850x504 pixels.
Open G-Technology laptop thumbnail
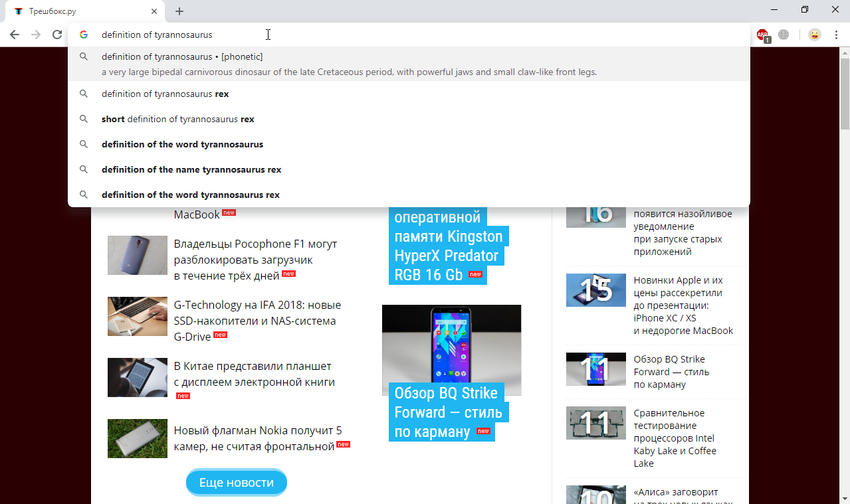(138, 316)
